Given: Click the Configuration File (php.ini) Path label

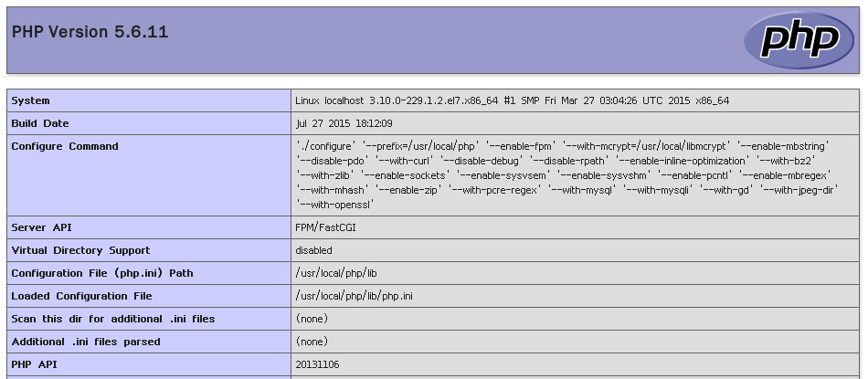Looking at the screenshot, I should coord(102,273).
